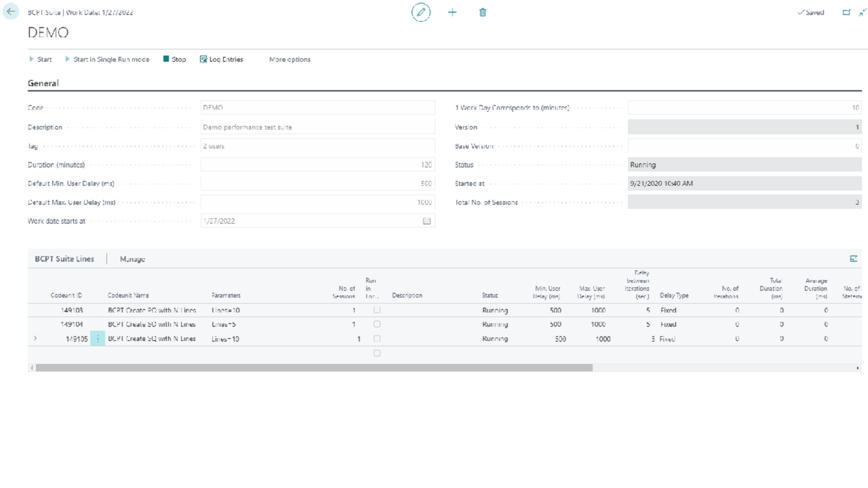This screenshot has height=488, width=868.
Task: Select Codeunit ID 149103 cell
Action: coord(72,310)
